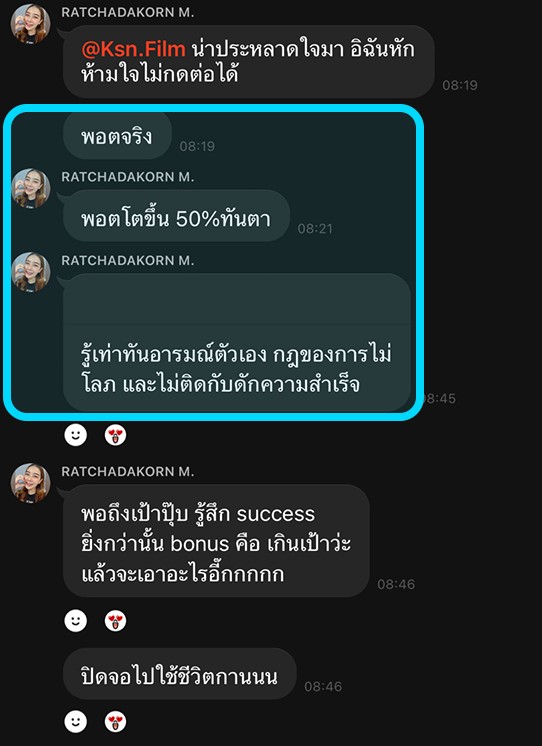Screen dimensions: 542x746
Task: Tap the "พอตโตขึ้น 50%ทันตา" message bubble
Action: (x=177, y=218)
